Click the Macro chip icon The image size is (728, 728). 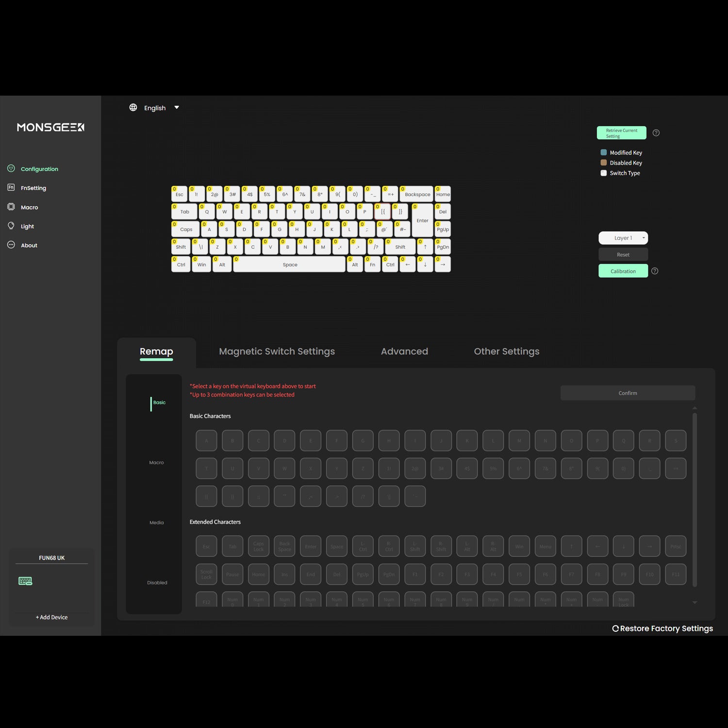[11, 207]
